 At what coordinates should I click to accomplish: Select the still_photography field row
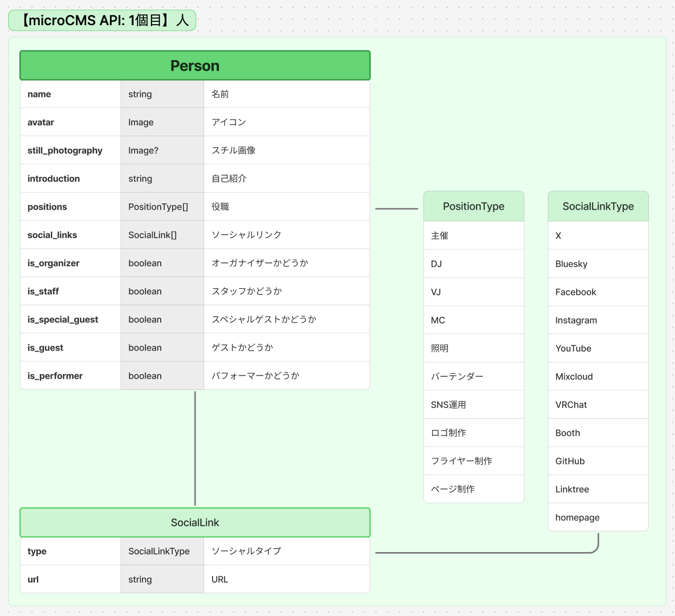click(x=194, y=150)
